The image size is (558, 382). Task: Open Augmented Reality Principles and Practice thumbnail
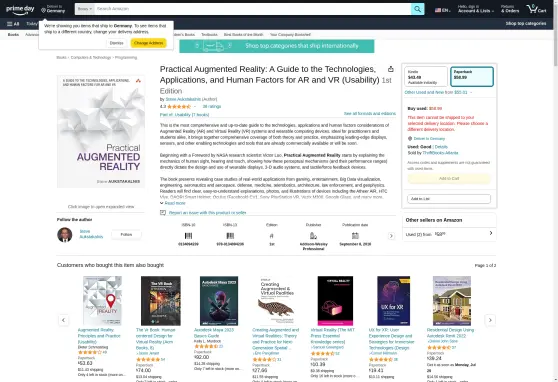tap(102, 301)
